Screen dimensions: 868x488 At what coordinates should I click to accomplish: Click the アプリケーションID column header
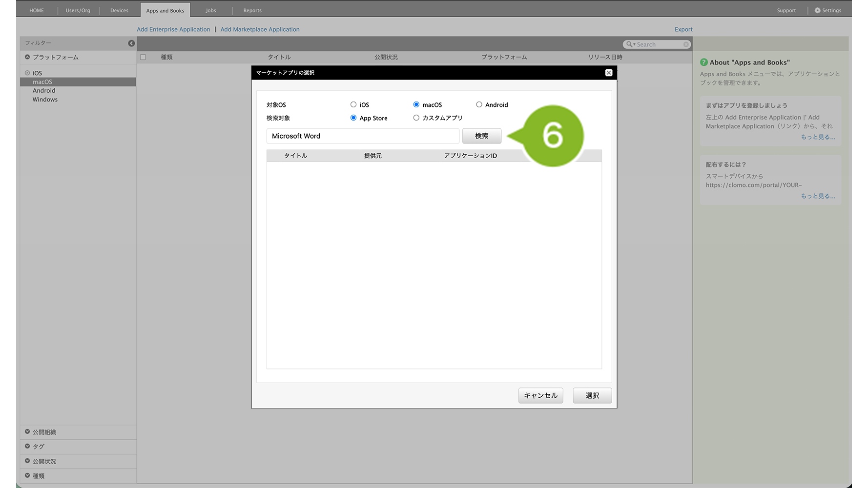click(x=470, y=156)
